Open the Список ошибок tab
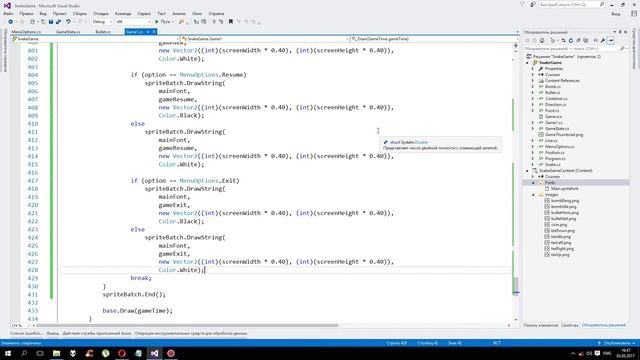 pyautogui.click(x=26, y=333)
